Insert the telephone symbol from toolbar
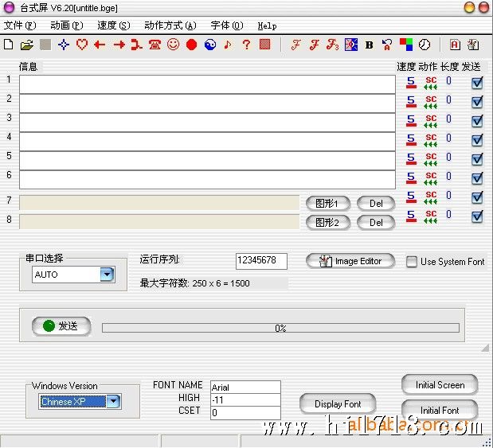 (x=155, y=45)
